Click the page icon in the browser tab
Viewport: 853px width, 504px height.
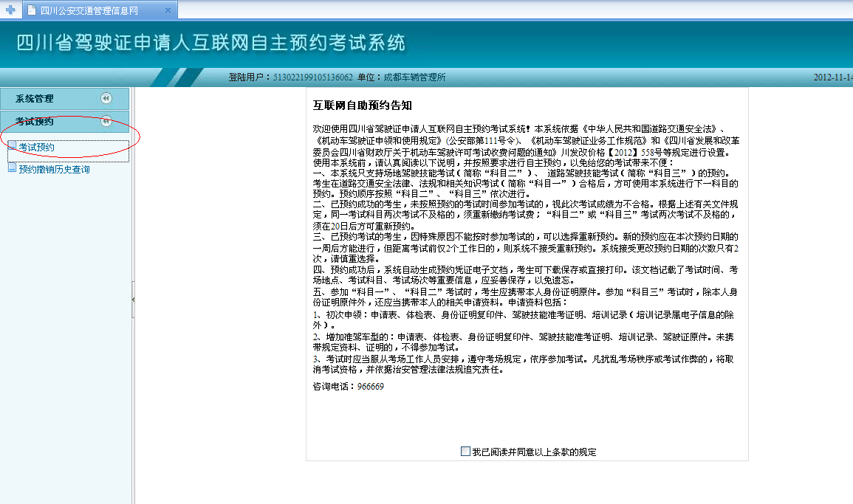click(x=32, y=10)
